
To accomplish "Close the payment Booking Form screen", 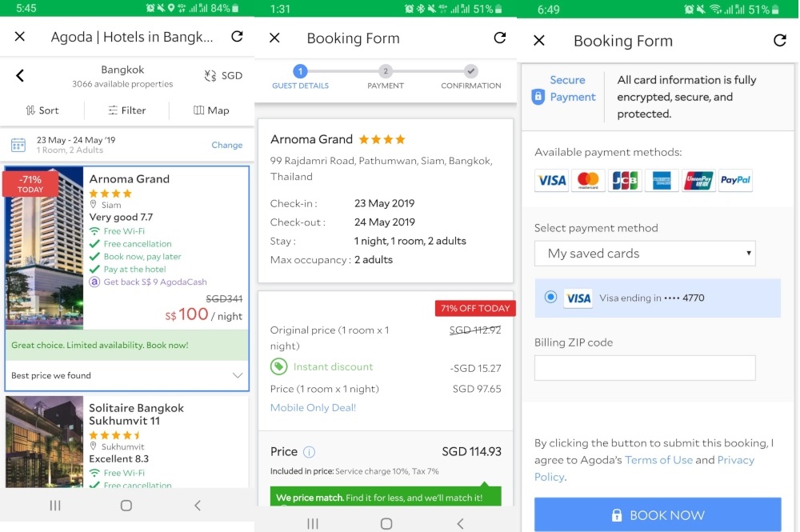I will click(x=539, y=40).
